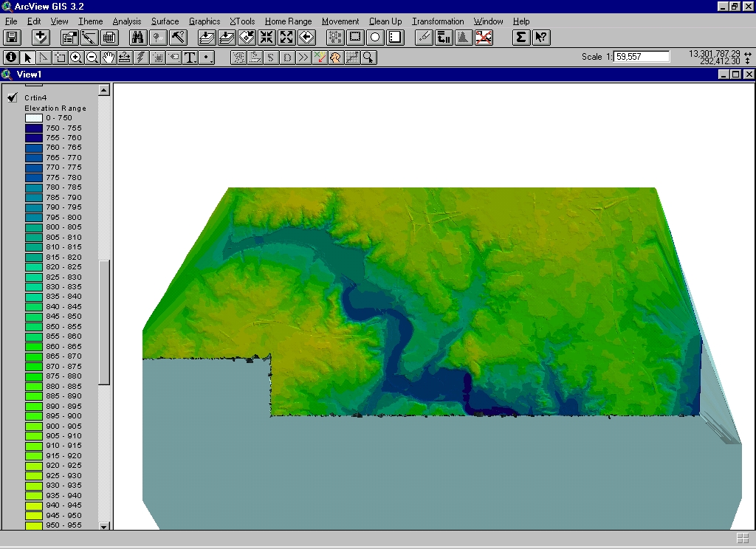756x549 pixels.
Task: Open the Movement menu
Action: tap(340, 21)
